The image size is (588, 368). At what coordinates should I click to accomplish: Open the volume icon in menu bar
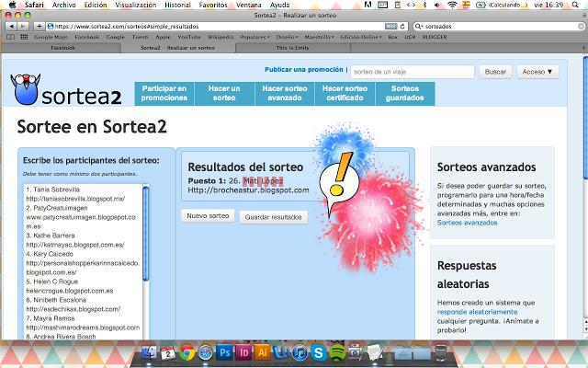coord(437,5)
